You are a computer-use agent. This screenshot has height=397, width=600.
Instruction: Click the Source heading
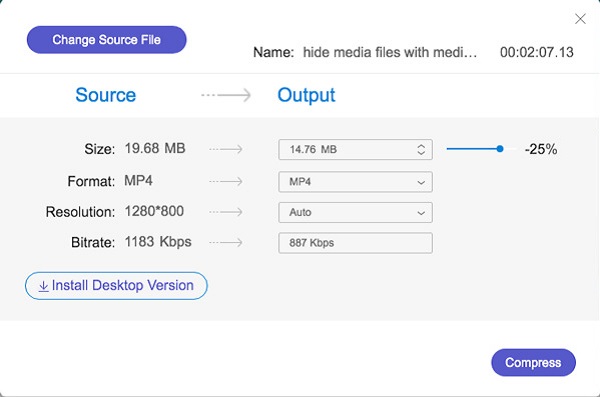[x=106, y=95]
